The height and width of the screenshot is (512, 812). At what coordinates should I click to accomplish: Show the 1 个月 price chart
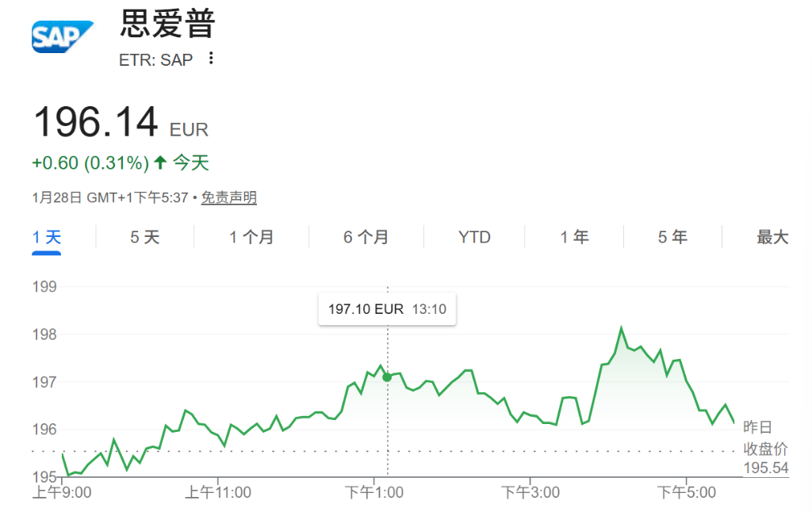tap(251, 237)
